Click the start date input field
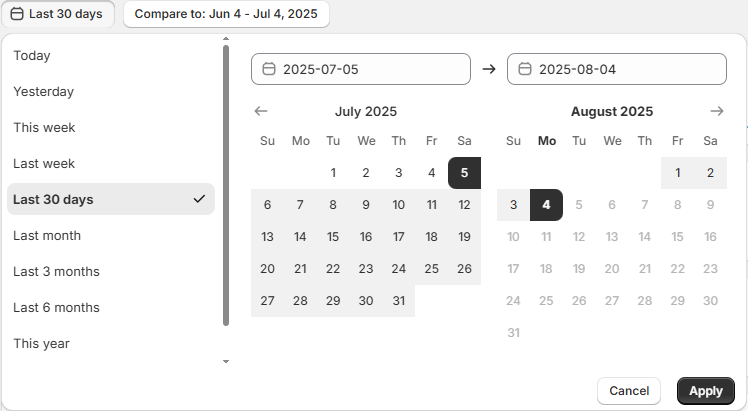 pyautogui.click(x=370, y=69)
